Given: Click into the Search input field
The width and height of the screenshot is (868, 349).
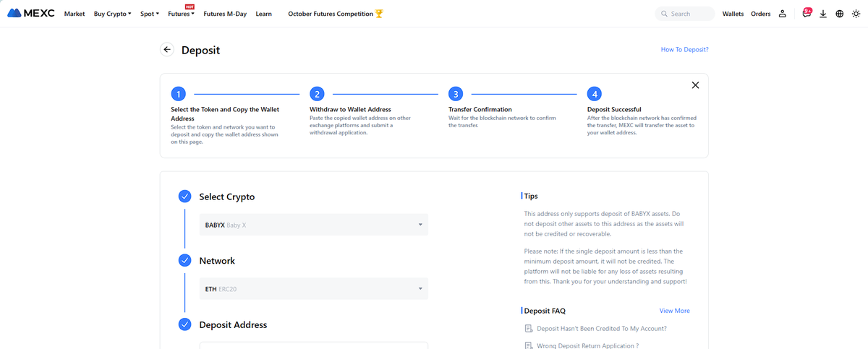Looking at the screenshot, I should click(x=684, y=14).
